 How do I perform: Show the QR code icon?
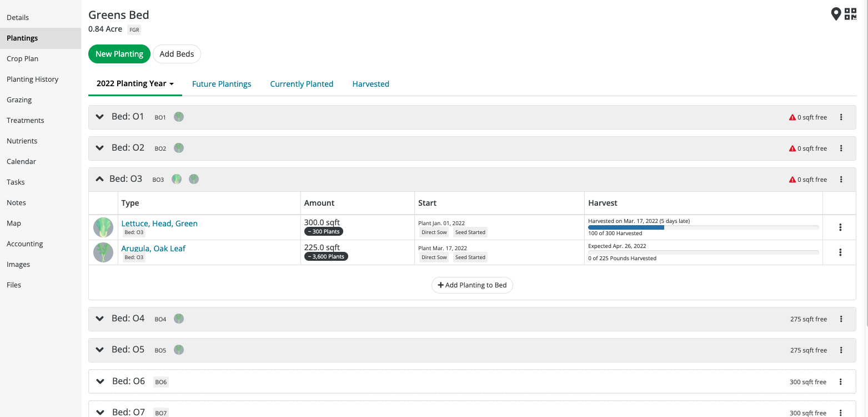[851, 14]
